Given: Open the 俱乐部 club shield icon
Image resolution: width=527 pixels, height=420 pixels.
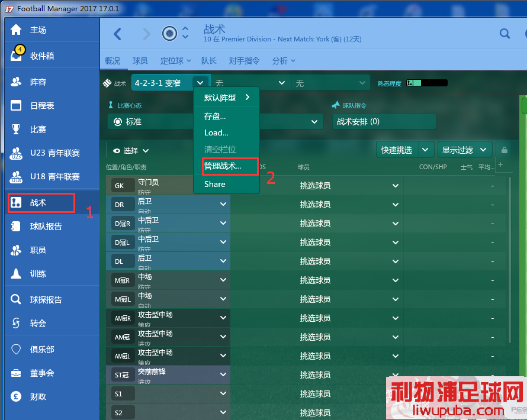Looking at the screenshot, I should tap(16, 349).
